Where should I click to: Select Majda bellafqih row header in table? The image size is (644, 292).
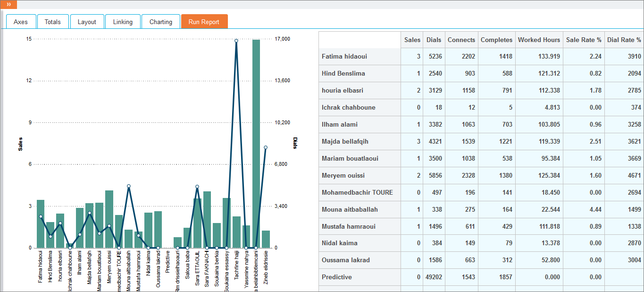point(360,142)
